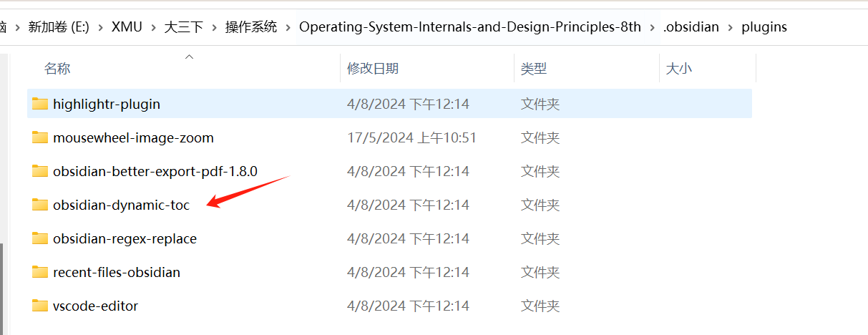Screen dimensions: 868x335
Task: Click the vscode-editor 文件夹 type cell
Action: (540, 306)
